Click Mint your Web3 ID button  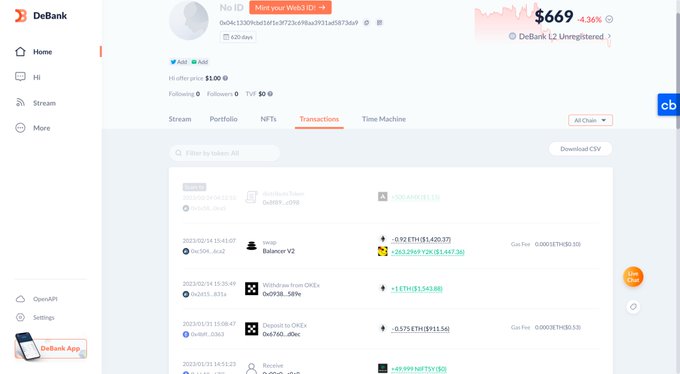[290, 7]
